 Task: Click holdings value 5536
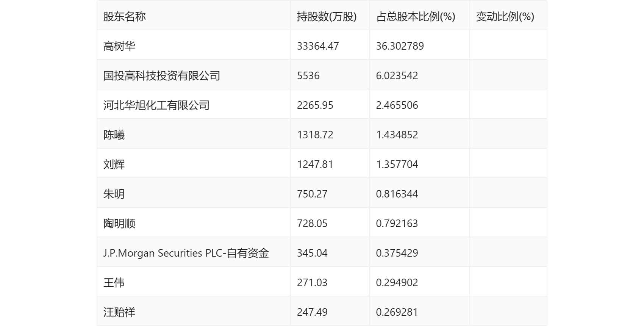(x=308, y=75)
